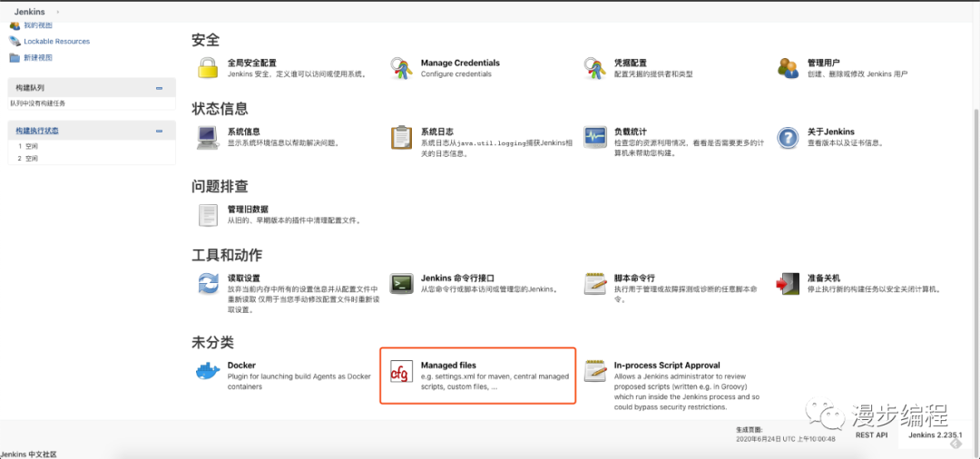
Task: Click the 队列中没有构建任务 text
Action: (x=37, y=103)
